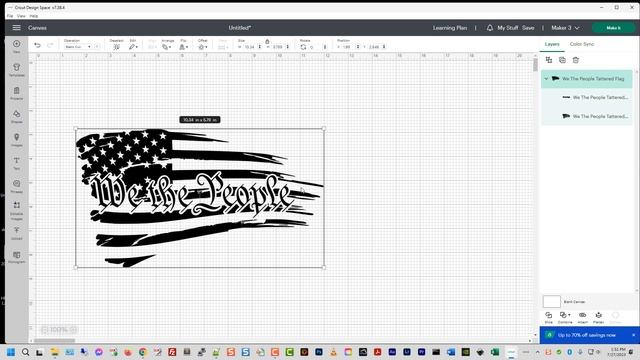Redo the last action
640x360 pixels.
coord(50,45)
